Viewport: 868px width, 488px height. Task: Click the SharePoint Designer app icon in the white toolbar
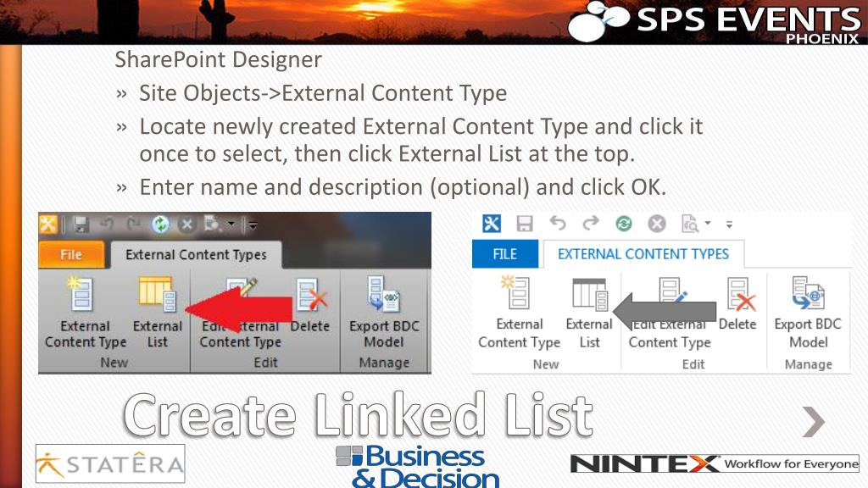(492, 224)
